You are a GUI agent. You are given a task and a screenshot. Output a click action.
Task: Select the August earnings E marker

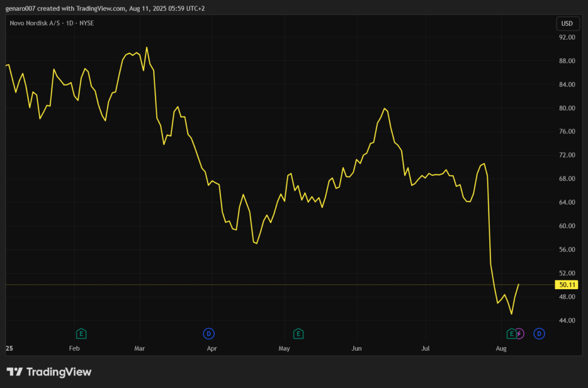[511, 333]
